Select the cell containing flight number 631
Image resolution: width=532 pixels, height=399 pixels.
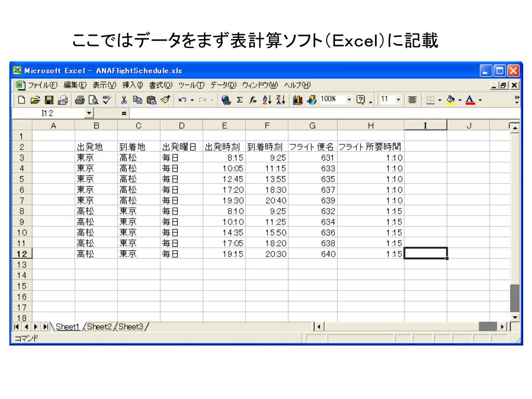(312, 157)
